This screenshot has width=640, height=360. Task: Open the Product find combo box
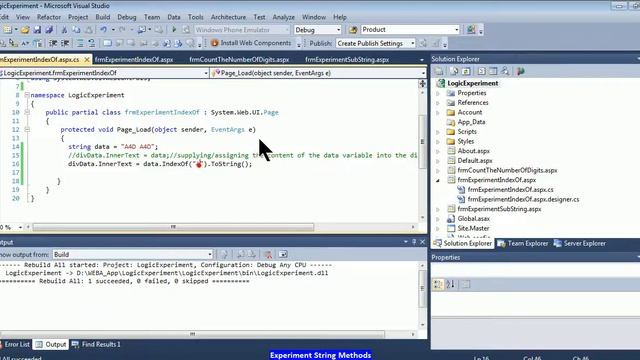tap(457, 30)
